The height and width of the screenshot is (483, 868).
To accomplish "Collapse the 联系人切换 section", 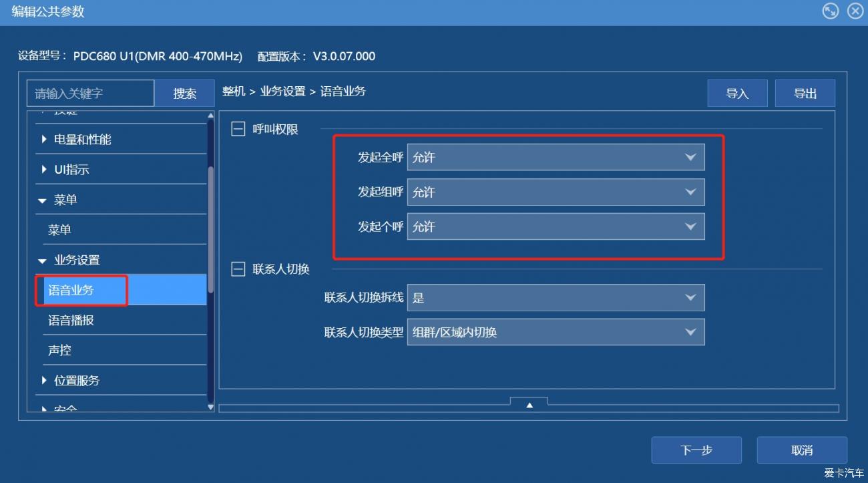I will (x=237, y=269).
